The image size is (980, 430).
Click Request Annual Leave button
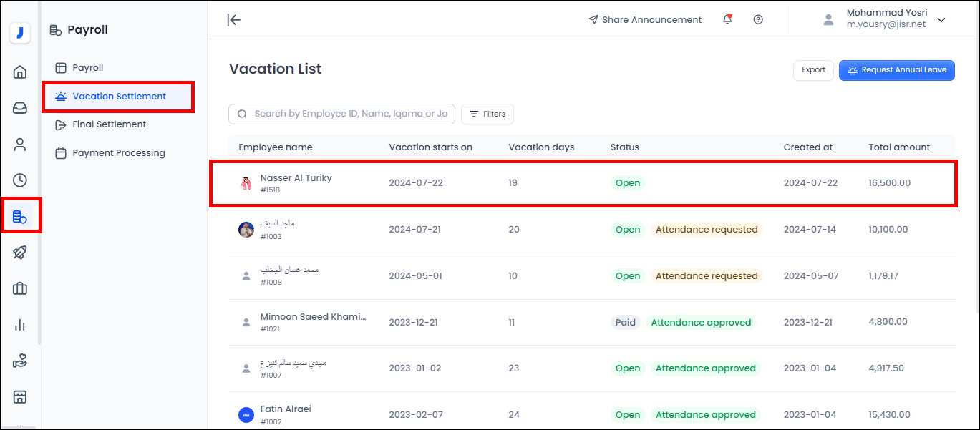(x=896, y=70)
